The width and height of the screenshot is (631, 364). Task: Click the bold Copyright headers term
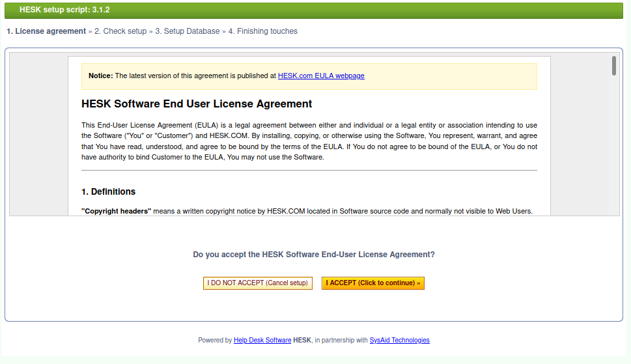pyautogui.click(x=117, y=211)
